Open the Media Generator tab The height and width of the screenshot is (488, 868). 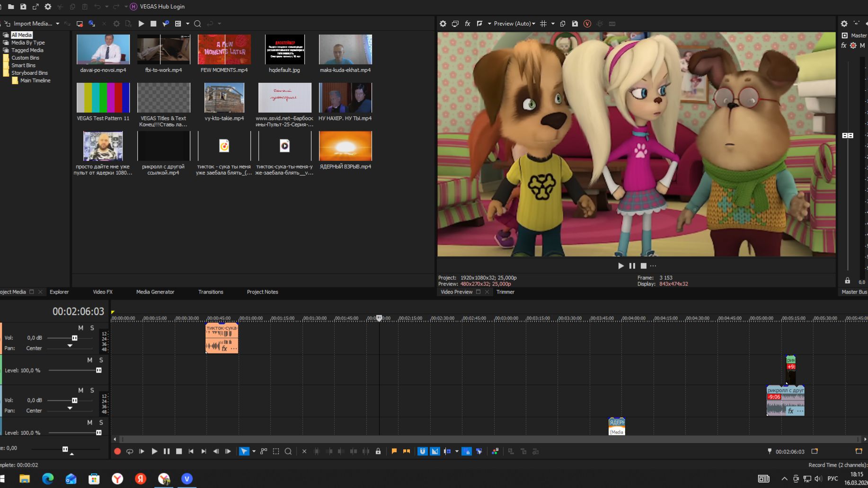tap(155, 292)
